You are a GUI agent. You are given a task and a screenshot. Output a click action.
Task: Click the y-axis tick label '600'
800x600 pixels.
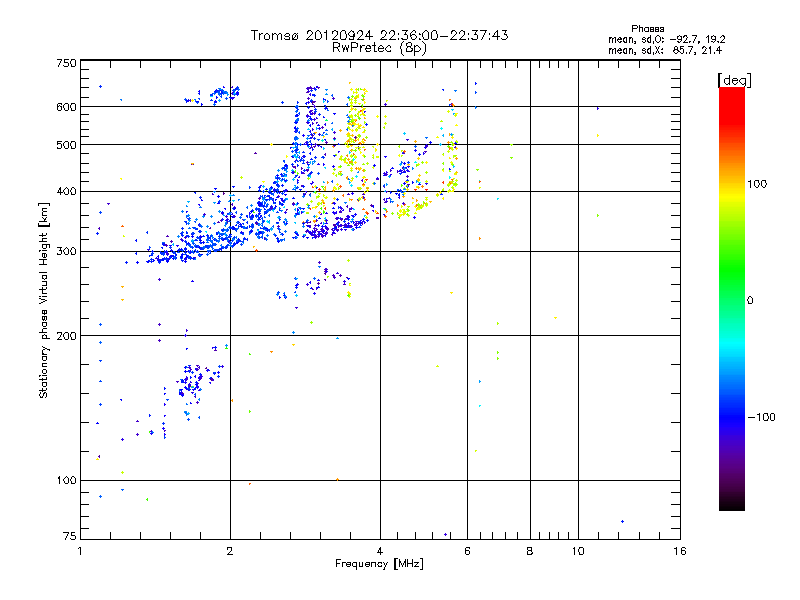66,107
